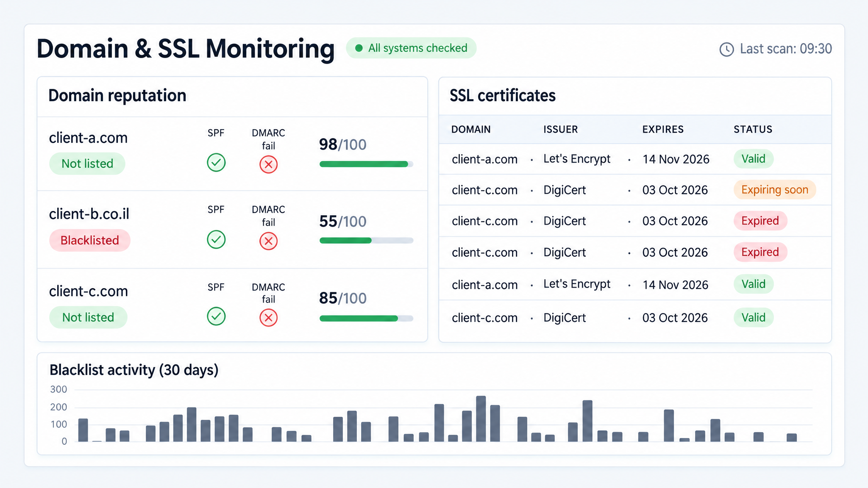Click the Not listed badge under client-a.com

pyautogui.click(x=87, y=164)
